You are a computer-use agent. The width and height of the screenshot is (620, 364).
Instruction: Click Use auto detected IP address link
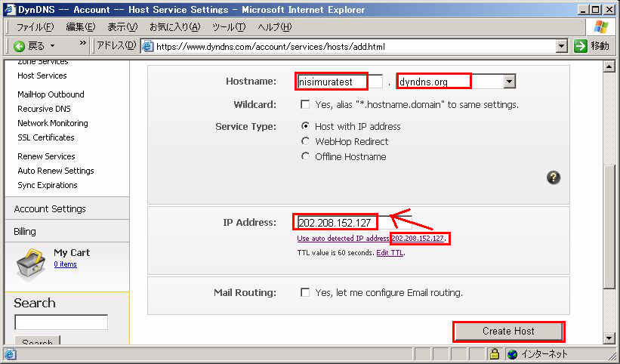[371, 239]
